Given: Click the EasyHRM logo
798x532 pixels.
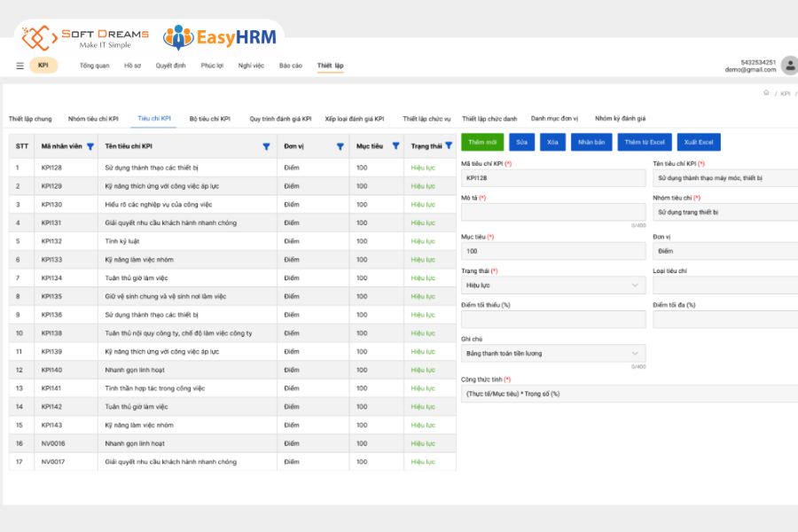Looking at the screenshot, I should [x=220, y=37].
